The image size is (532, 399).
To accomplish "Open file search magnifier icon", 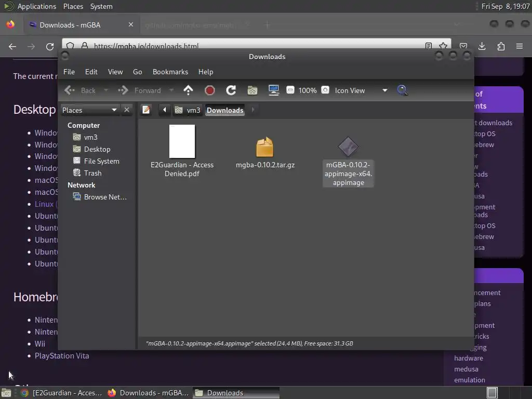I will click(403, 90).
